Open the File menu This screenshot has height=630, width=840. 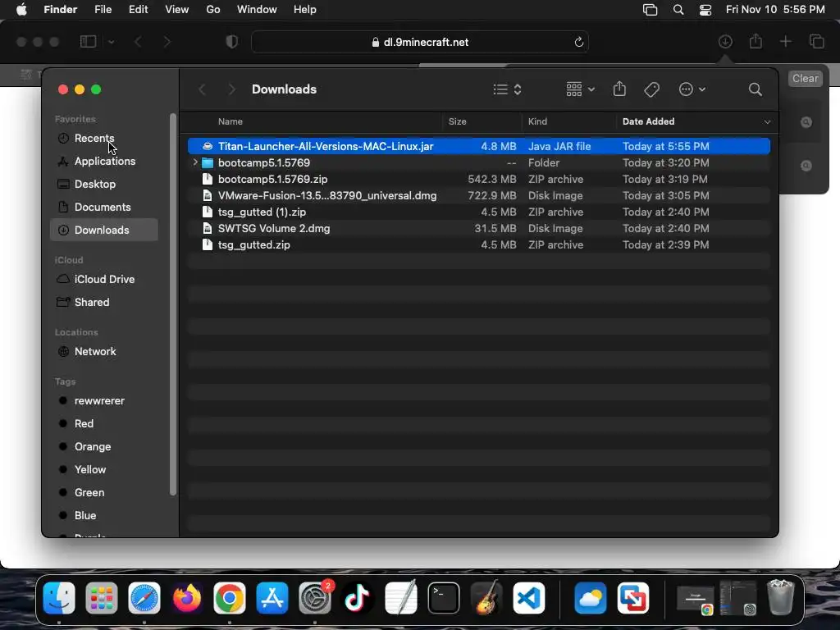pyautogui.click(x=103, y=10)
